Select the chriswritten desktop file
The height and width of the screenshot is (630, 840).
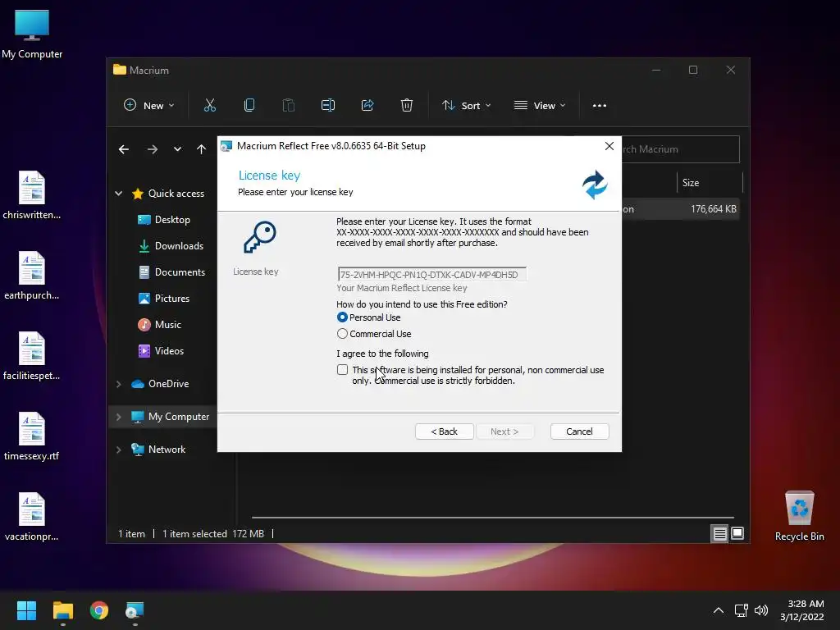32,195
